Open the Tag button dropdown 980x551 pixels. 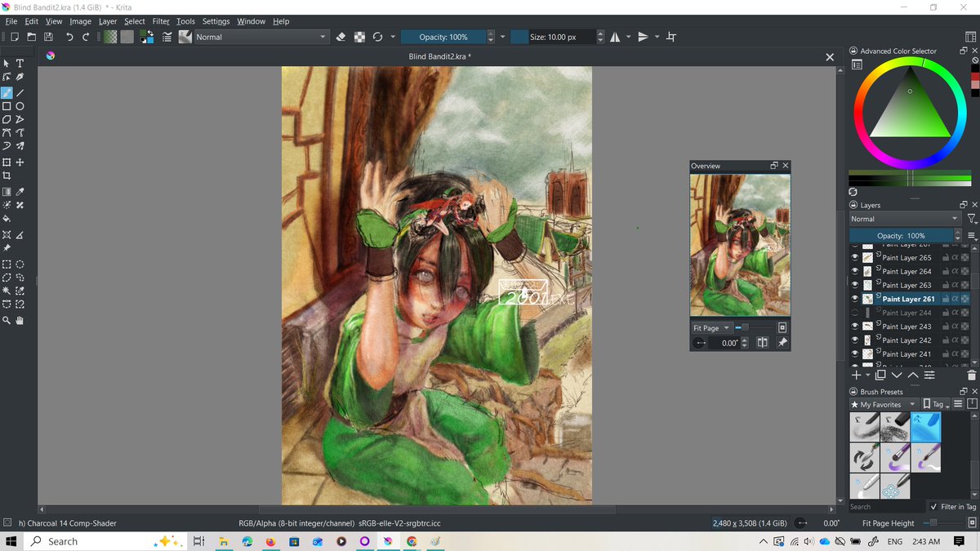[x=936, y=404]
